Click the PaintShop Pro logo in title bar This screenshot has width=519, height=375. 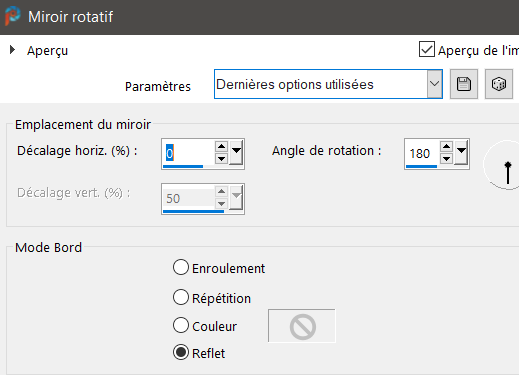12,16
